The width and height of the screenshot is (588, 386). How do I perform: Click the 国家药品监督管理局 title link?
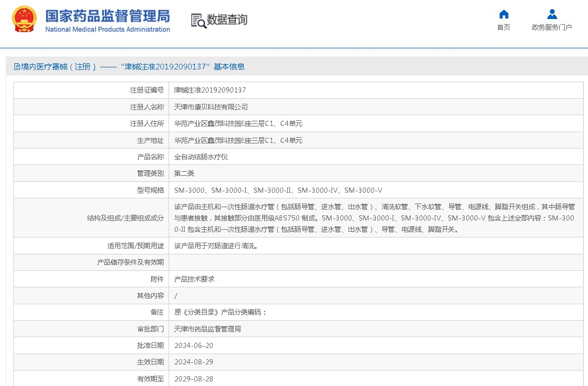click(x=107, y=16)
